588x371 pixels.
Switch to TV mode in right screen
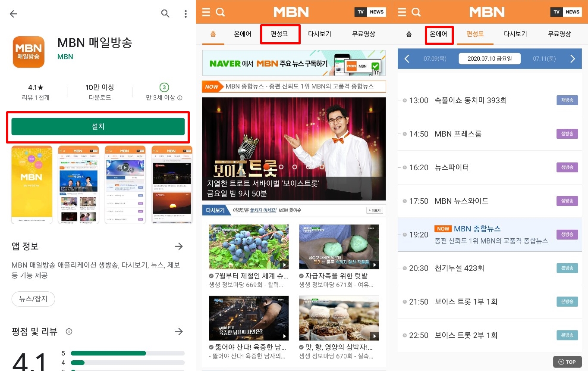click(557, 12)
